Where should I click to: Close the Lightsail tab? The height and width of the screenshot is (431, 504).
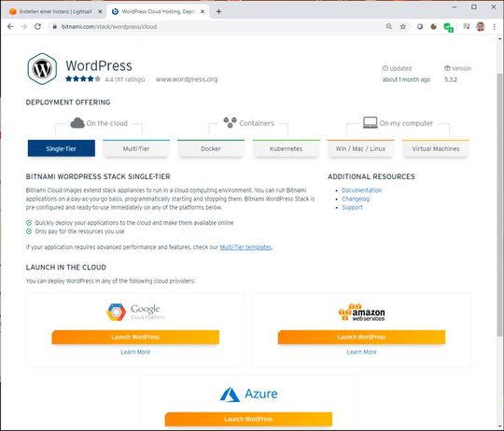(100, 11)
